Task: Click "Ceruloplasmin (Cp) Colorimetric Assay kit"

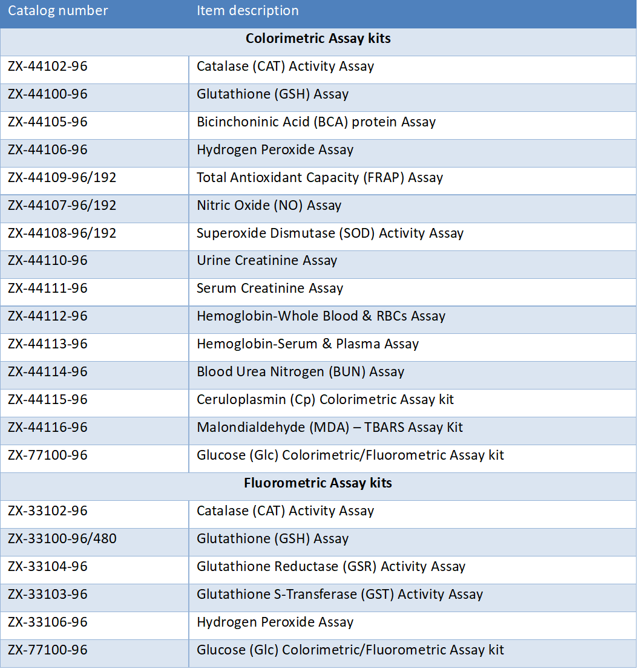Action: [x=325, y=400]
